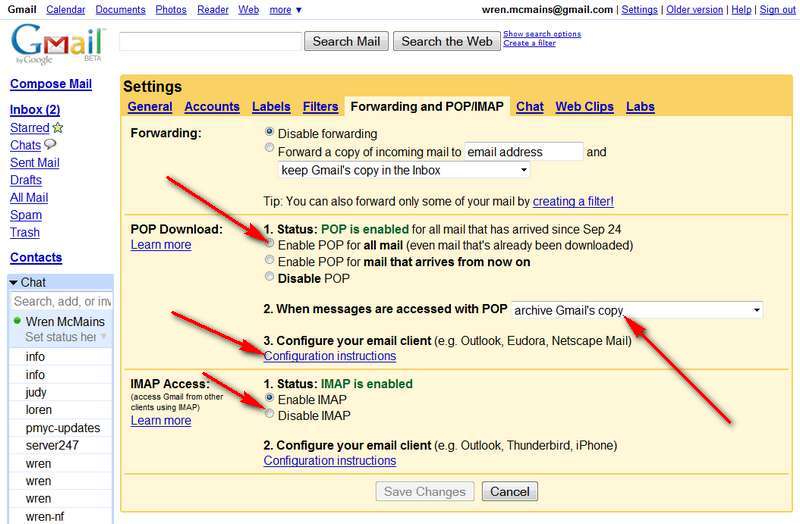This screenshot has height=524, width=800.
Task: Select judy in chat list
Action: pos(36,392)
